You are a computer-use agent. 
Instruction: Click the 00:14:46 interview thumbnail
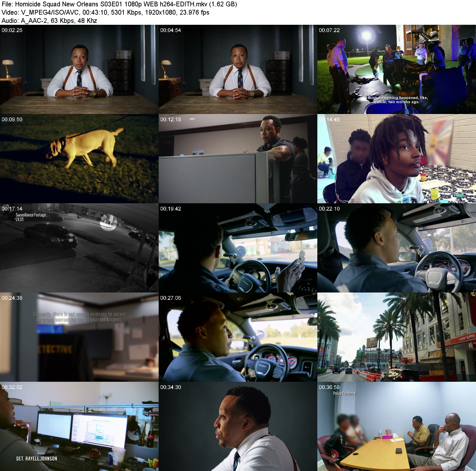tap(397, 159)
